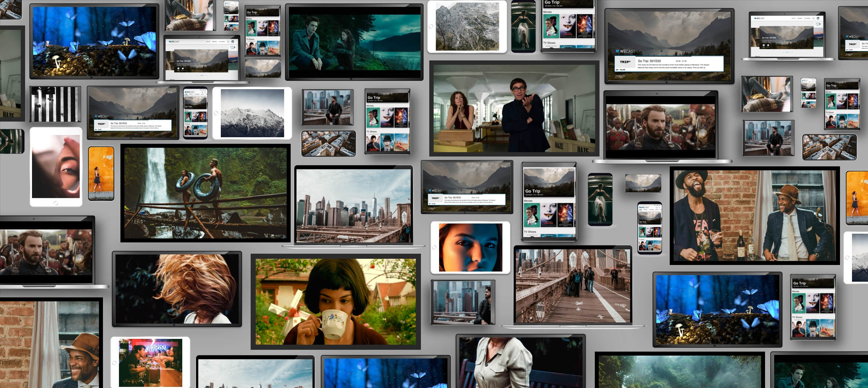Viewport: 868px width, 388px height.
Task: Open the tablet showing an orange-lit woman's face
Action: click(470, 248)
